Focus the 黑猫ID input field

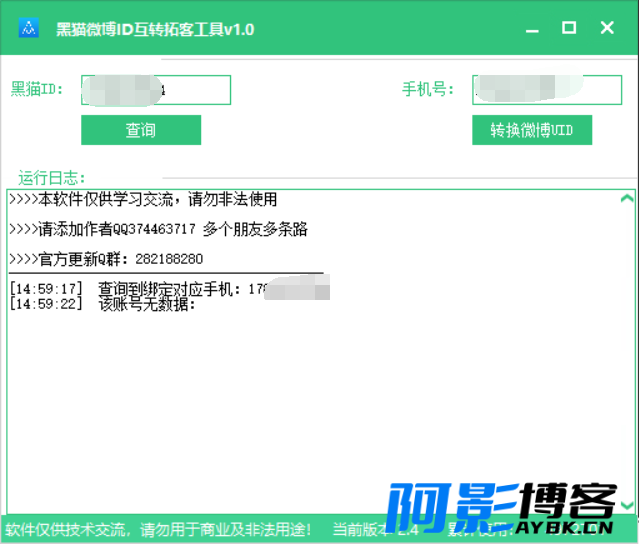pyautogui.click(x=156, y=90)
